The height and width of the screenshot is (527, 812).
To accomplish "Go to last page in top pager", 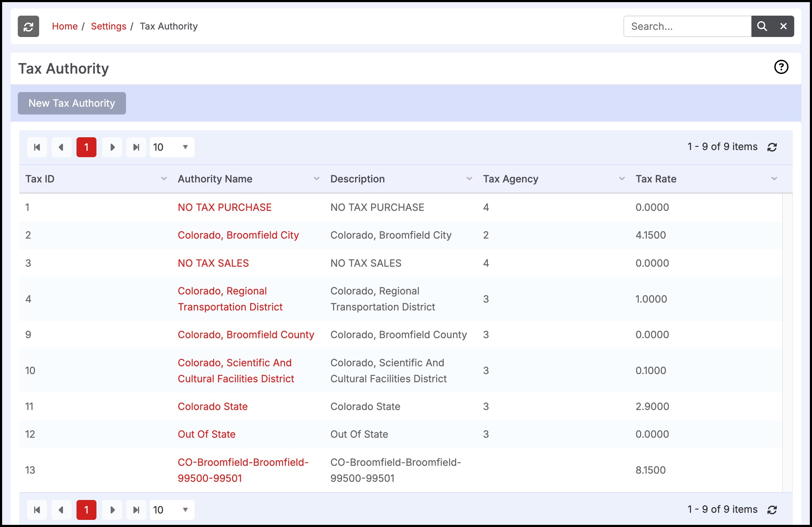I will (136, 147).
